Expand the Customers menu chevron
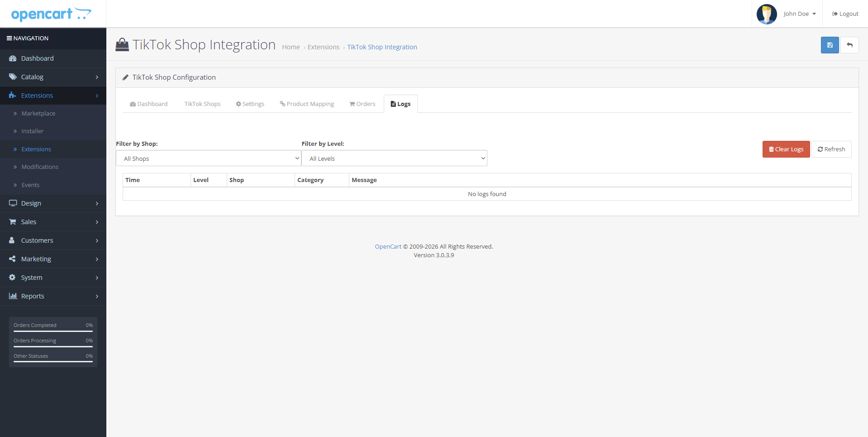Viewport: 868px width, 437px height. pyautogui.click(x=97, y=241)
